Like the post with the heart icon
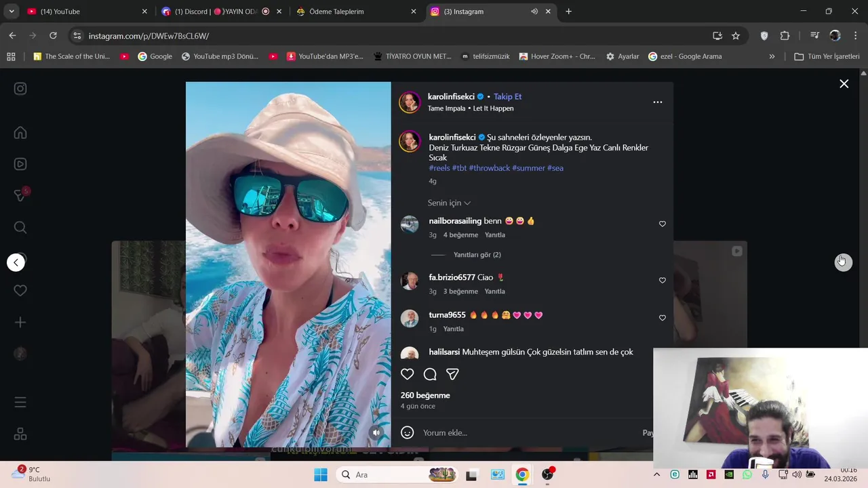The width and height of the screenshot is (868, 488). (x=408, y=374)
